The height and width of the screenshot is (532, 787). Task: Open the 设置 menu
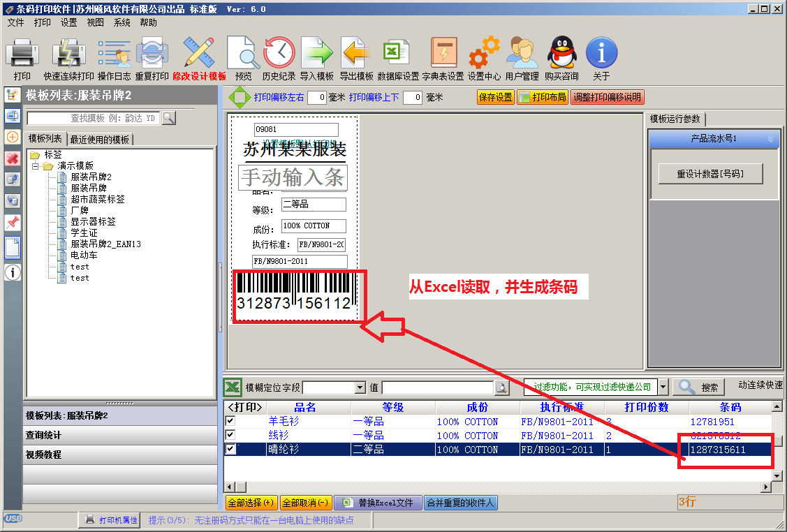point(68,22)
